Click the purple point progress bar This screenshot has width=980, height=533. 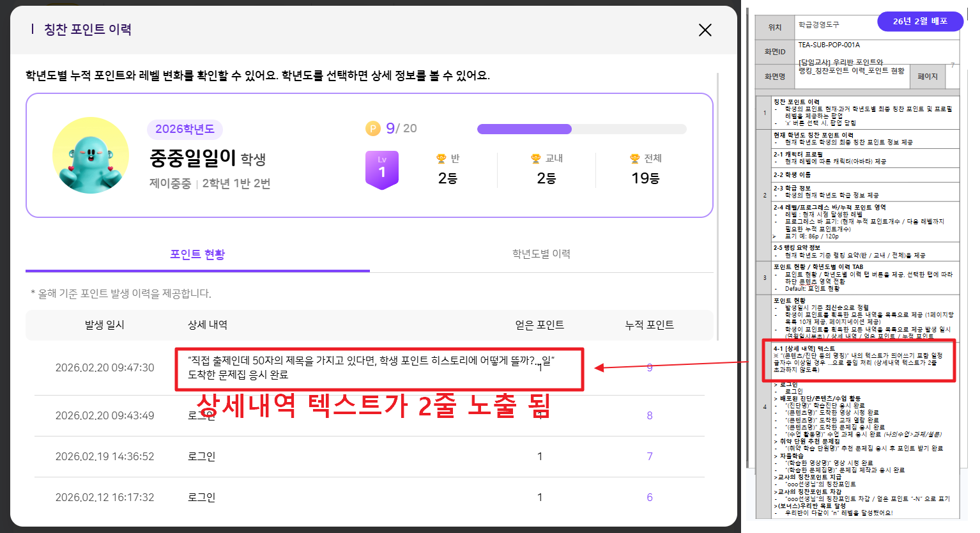point(524,129)
